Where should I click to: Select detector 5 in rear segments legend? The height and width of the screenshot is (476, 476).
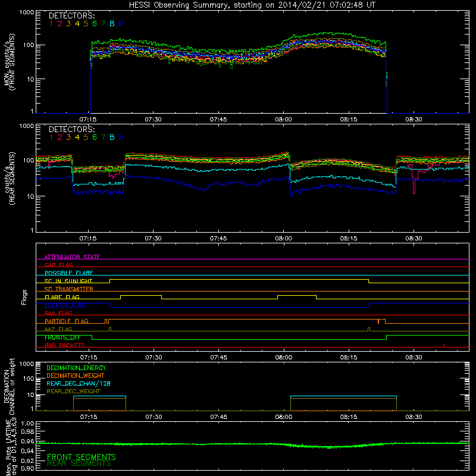[86, 137]
